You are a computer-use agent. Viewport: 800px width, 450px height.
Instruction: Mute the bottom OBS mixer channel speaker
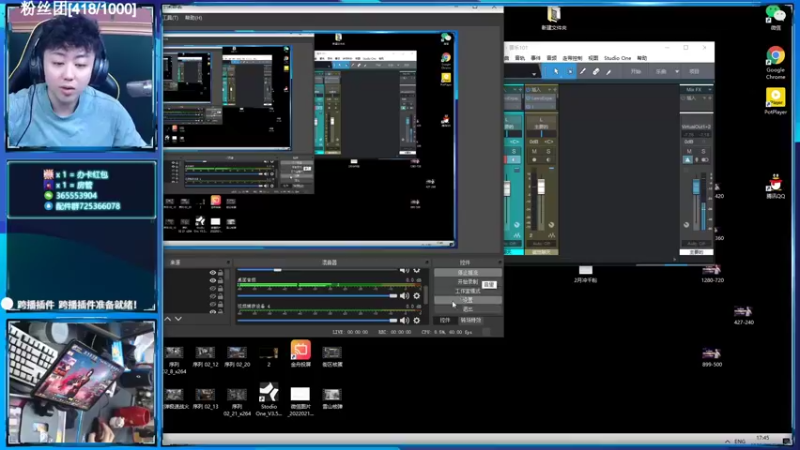[404, 320]
